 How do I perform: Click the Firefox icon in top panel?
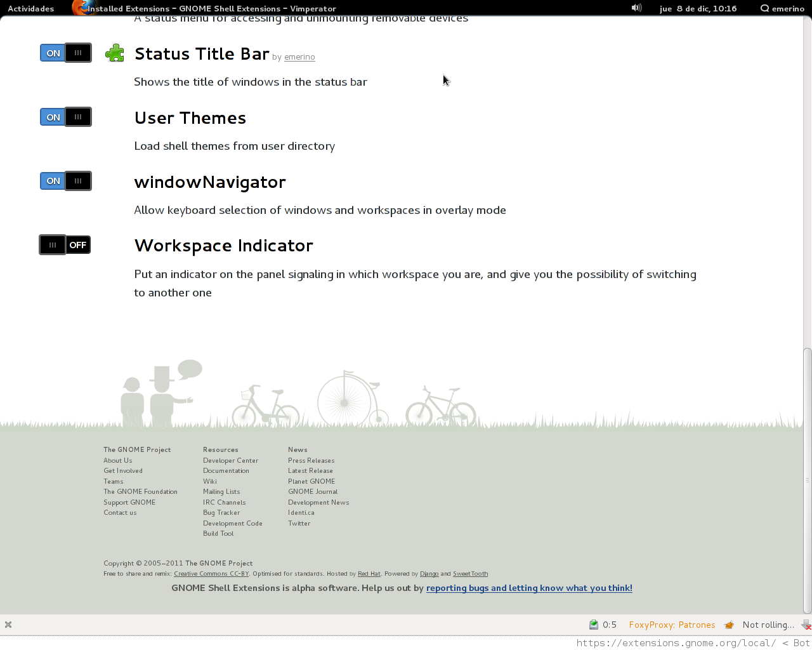click(81, 8)
